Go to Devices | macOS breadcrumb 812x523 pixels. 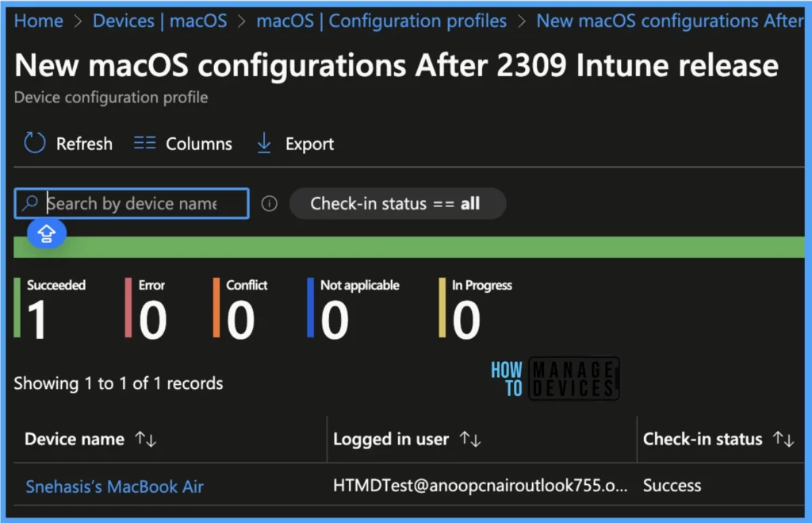point(159,21)
